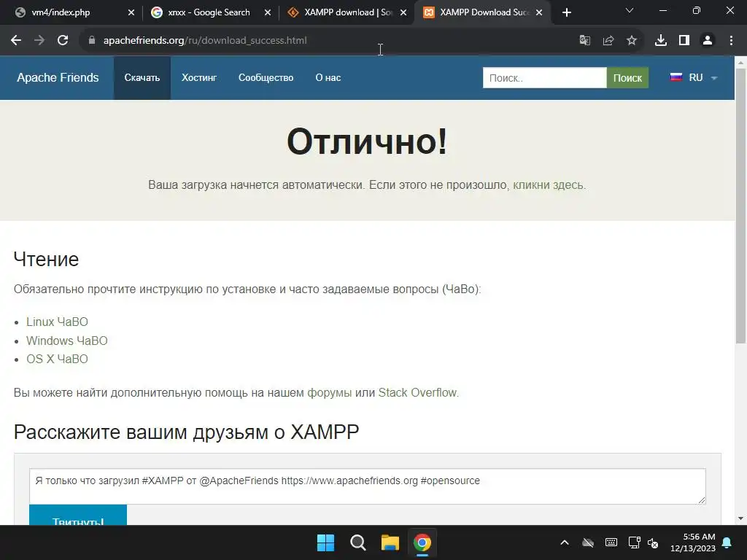Open File Explorer from taskbar
Viewport: 747px width, 560px height.
click(x=390, y=542)
